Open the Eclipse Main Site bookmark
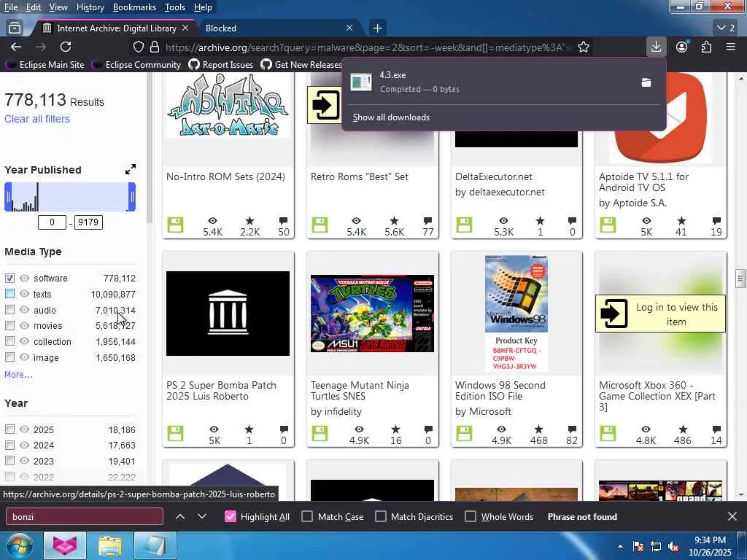This screenshot has width=747, height=560. pyautogui.click(x=45, y=65)
